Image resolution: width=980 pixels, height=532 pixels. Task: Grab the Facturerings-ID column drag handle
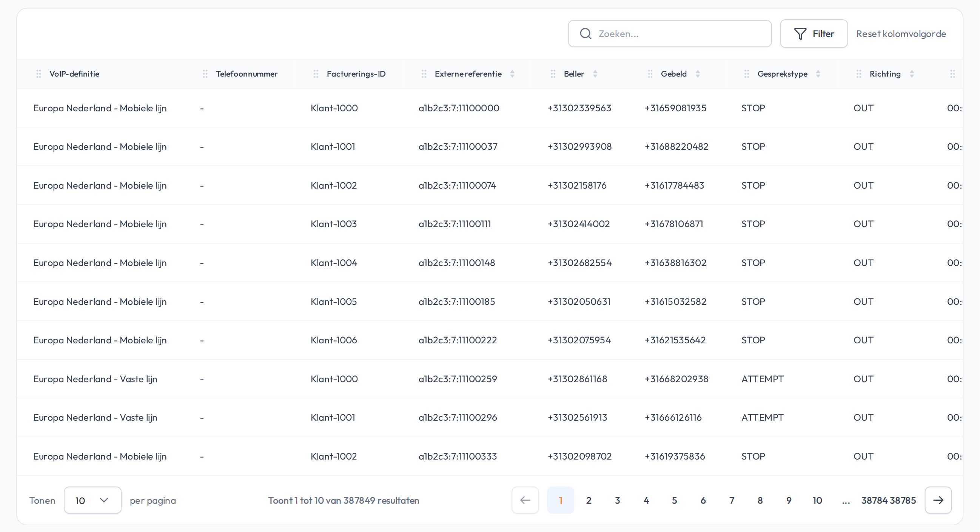(316, 74)
